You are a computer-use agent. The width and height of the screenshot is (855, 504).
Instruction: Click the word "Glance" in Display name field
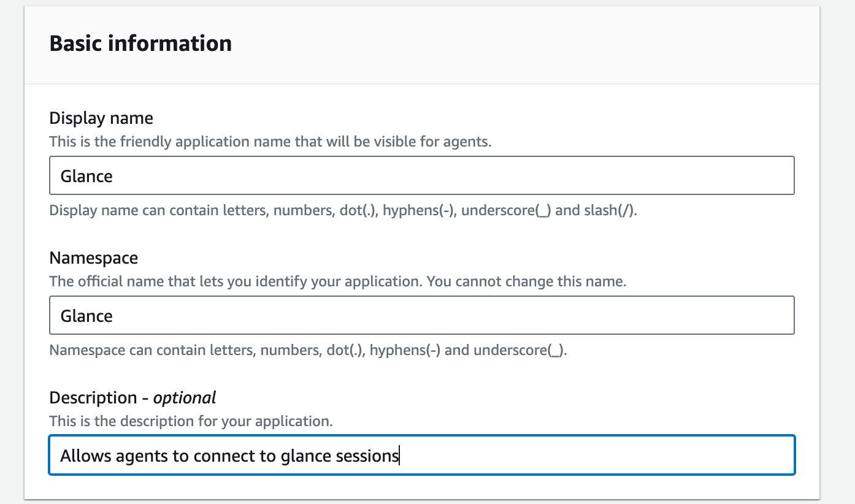tap(86, 177)
